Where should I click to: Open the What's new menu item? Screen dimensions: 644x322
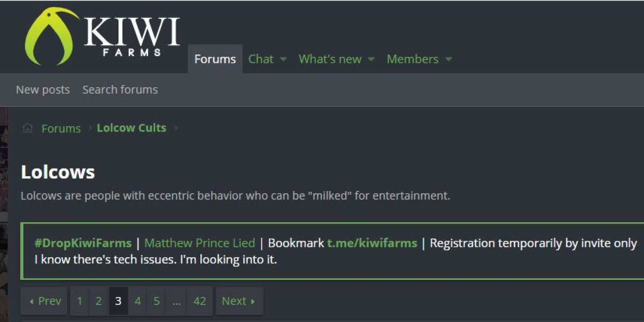pos(330,59)
